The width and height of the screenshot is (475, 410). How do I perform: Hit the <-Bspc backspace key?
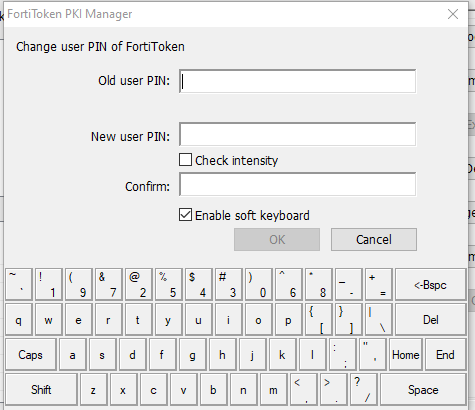tap(430, 284)
